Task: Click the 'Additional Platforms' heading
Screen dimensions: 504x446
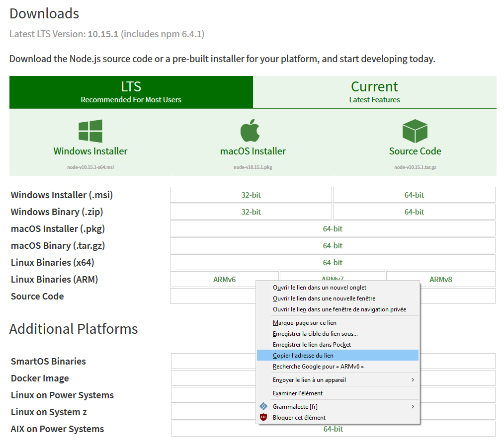Action: pyautogui.click(x=74, y=329)
